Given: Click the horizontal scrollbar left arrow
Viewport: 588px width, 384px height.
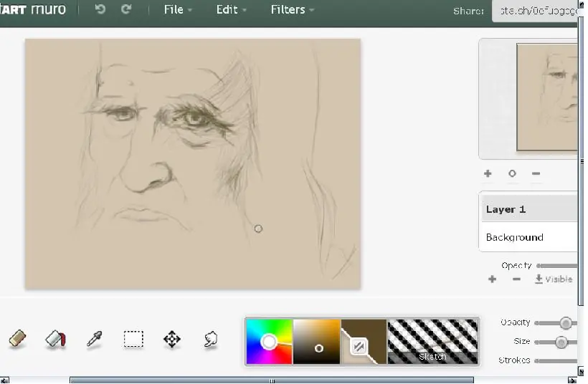Looking at the screenshot, I should point(4,380).
